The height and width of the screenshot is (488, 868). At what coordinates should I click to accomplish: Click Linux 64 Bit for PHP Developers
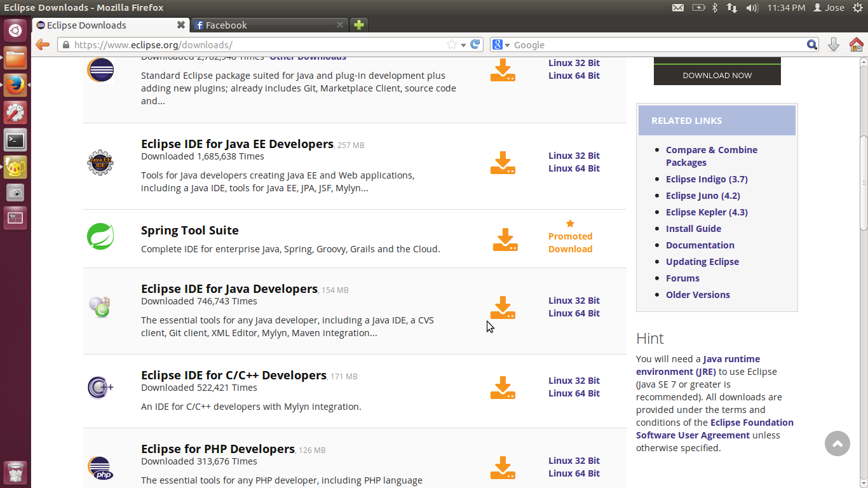click(574, 473)
